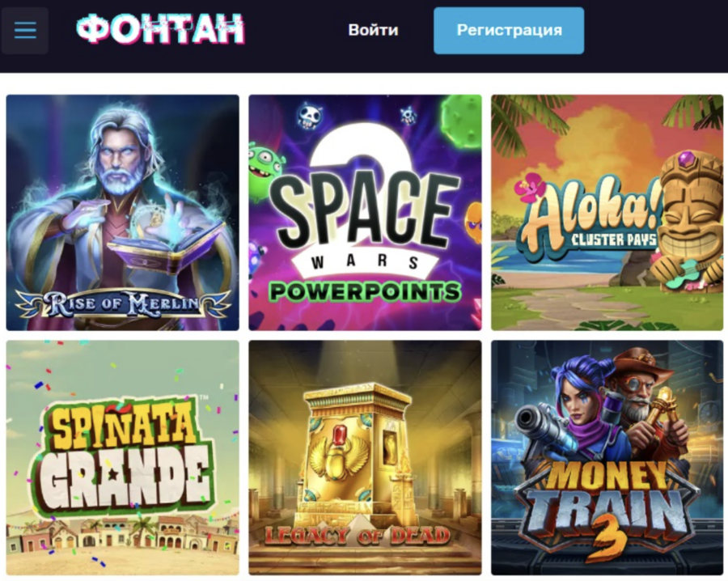Viewport: 728px width, 581px height.
Task: Open the Rise of Merlin game
Action: click(123, 213)
